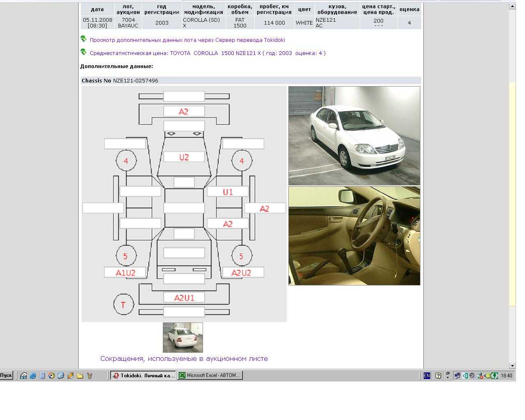Viewport: 525px width, 420px height.
Task: Open auction sheet abbreviations link
Action: [x=184, y=358]
